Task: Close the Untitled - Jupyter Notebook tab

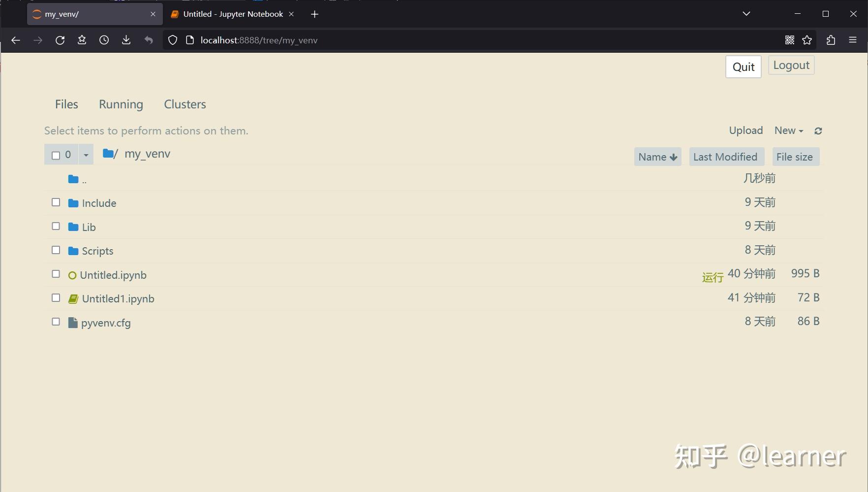Action: [x=291, y=14]
